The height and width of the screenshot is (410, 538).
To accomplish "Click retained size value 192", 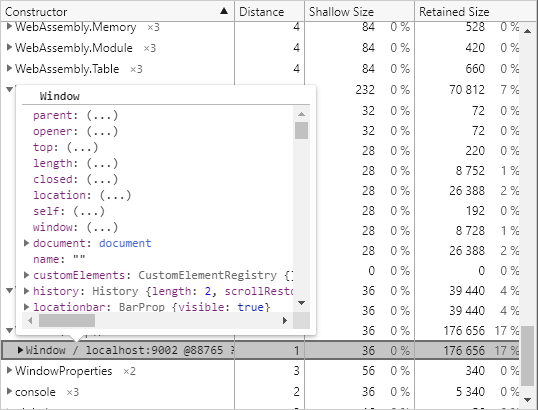I will (x=475, y=211).
